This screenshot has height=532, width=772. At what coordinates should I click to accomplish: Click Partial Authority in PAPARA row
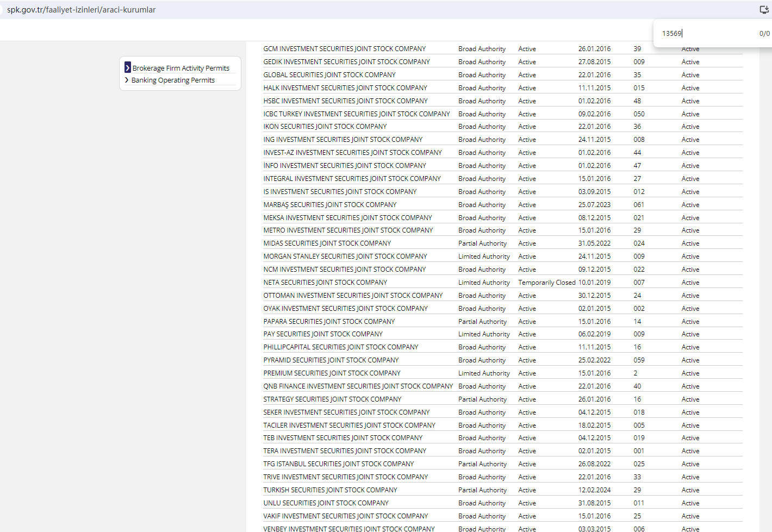pos(482,322)
